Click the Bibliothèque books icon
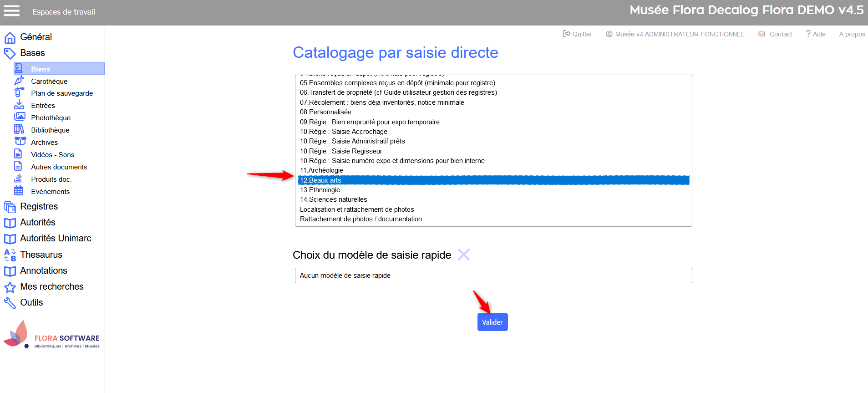This screenshot has width=868, height=393. pos(19,129)
